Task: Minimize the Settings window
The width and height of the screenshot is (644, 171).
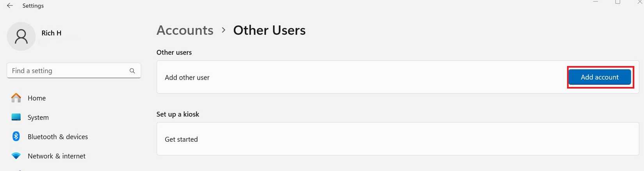Action: tap(596, 2)
